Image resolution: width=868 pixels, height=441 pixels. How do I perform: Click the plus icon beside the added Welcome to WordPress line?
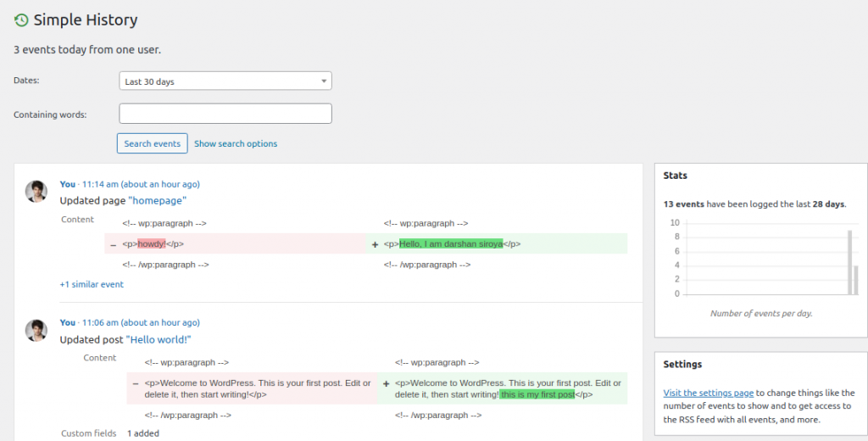(386, 383)
